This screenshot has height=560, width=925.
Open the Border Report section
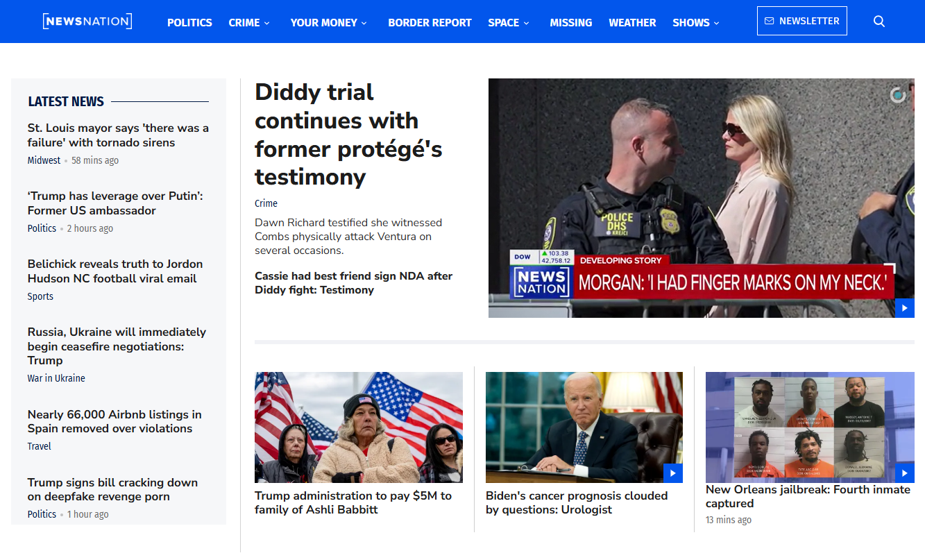coord(430,23)
